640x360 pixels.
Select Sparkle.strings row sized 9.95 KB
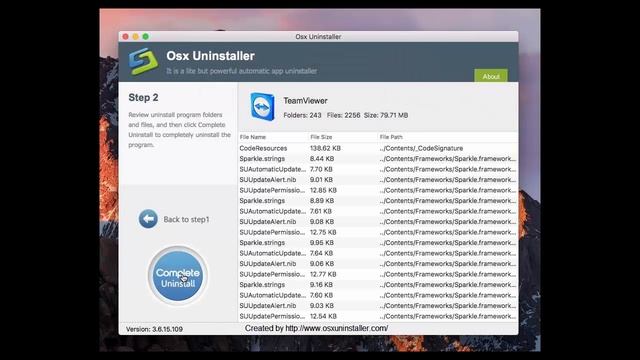(x=378, y=243)
